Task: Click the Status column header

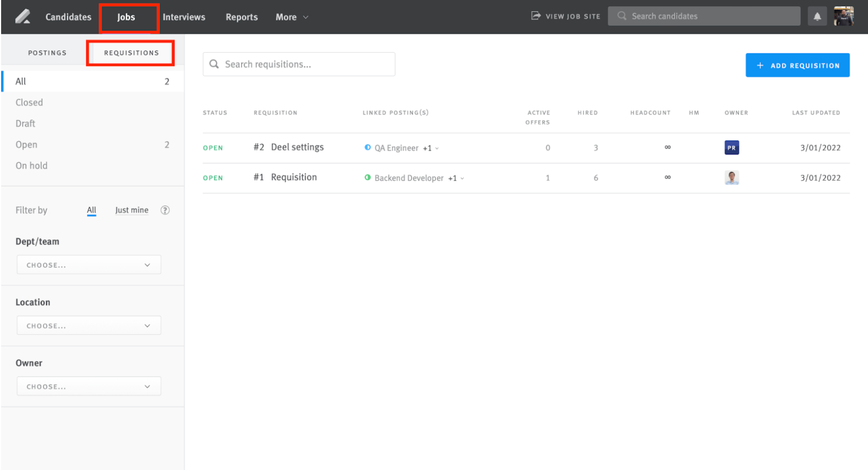Action: (215, 113)
